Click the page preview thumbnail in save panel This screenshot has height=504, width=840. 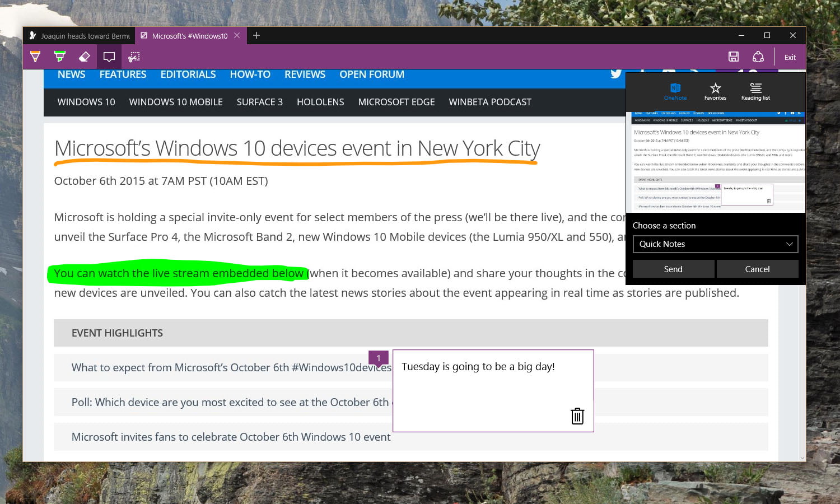[715, 162]
